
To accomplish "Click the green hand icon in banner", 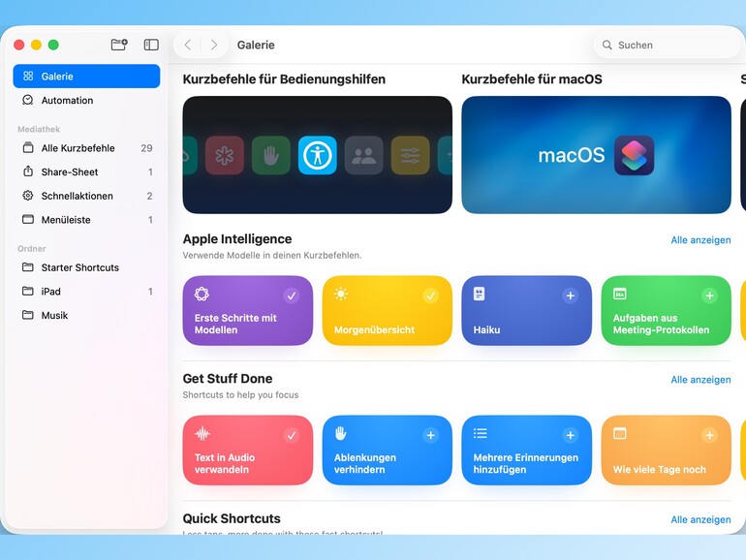I will (270, 155).
